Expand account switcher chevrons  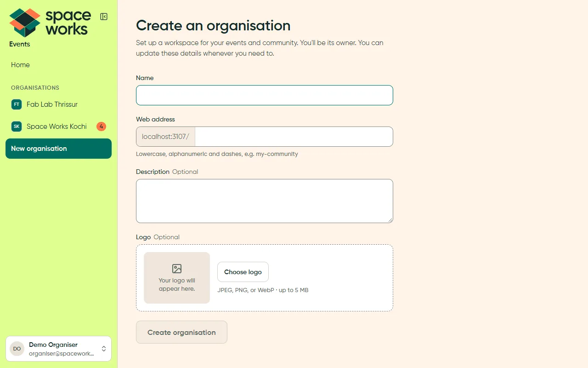point(104,349)
